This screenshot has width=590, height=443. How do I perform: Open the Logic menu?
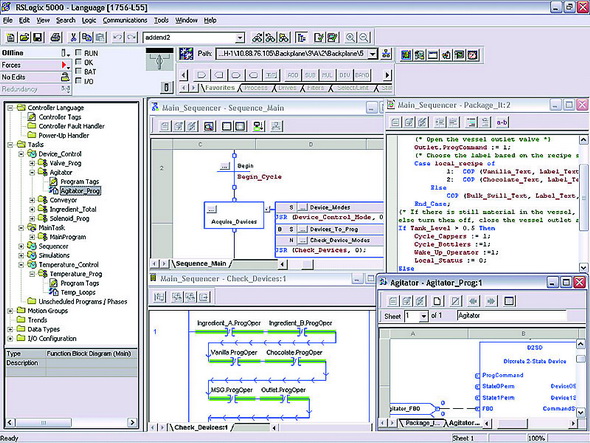click(89, 20)
